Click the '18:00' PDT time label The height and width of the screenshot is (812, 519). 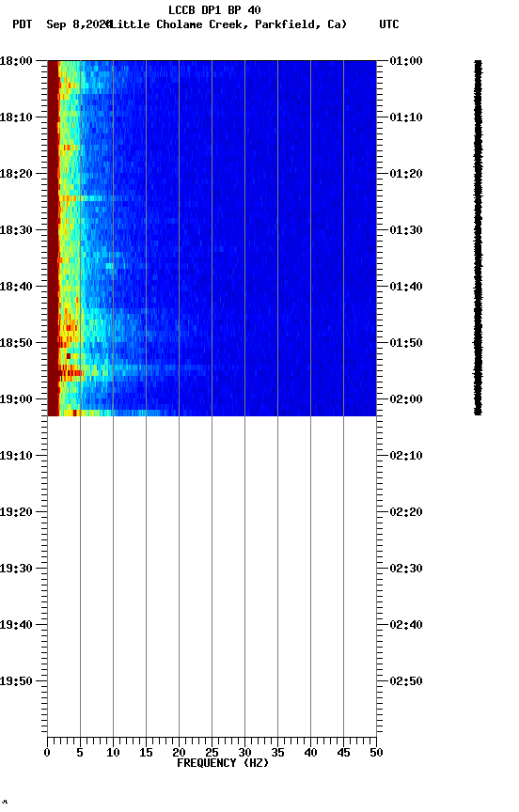[x=16, y=61]
